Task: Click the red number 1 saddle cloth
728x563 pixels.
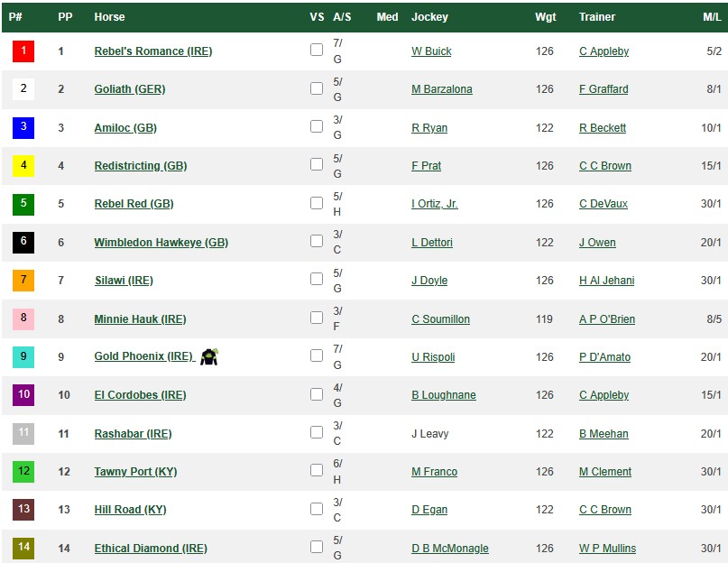Action: [23, 51]
